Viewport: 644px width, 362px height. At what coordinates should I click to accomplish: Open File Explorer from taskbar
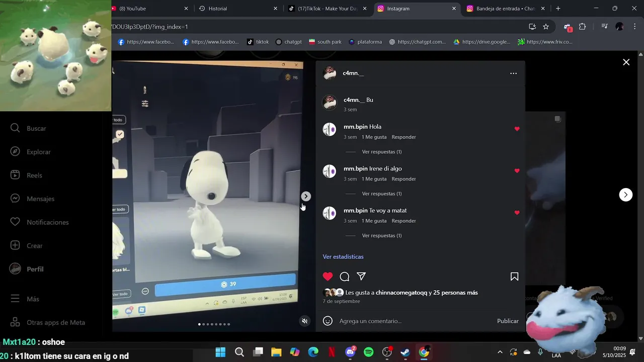[x=276, y=352]
